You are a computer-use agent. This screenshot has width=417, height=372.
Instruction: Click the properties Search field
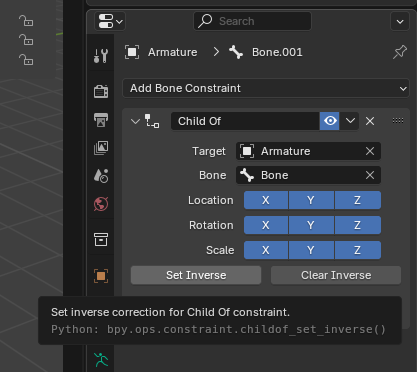coord(252,21)
